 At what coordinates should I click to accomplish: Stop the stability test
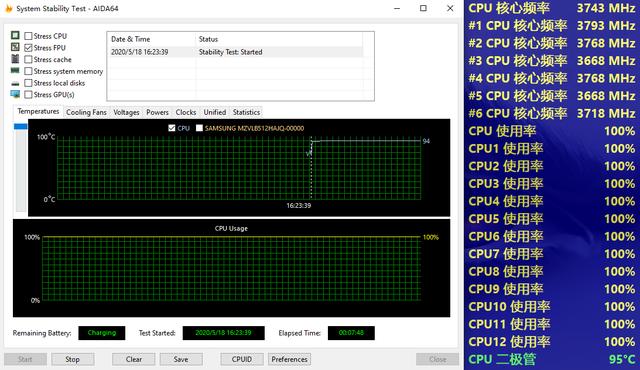(x=72, y=359)
